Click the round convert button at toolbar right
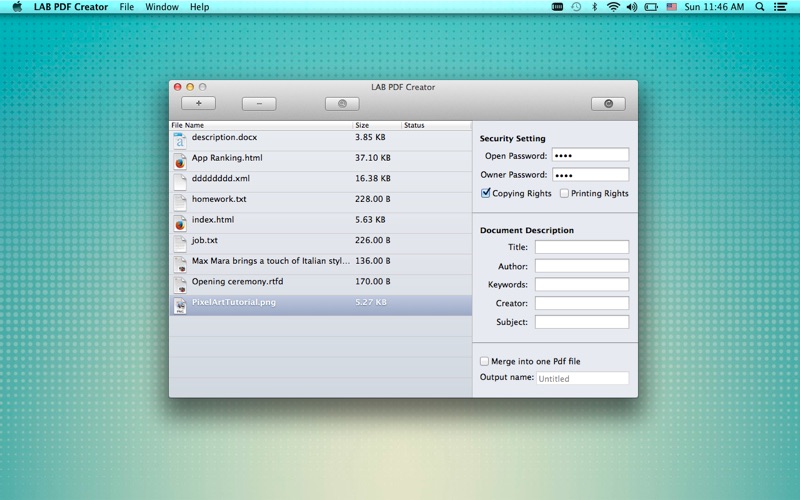This screenshot has height=500, width=800. [x=608, y=104]
